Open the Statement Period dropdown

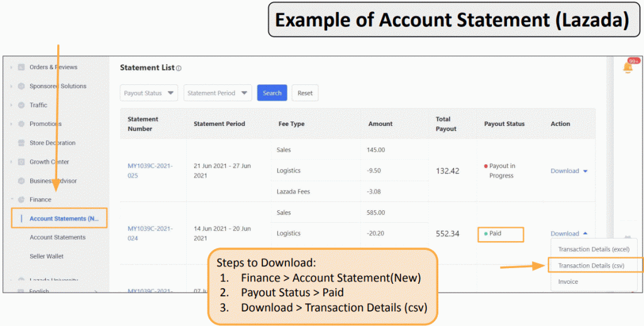click(x=218, y=93)
